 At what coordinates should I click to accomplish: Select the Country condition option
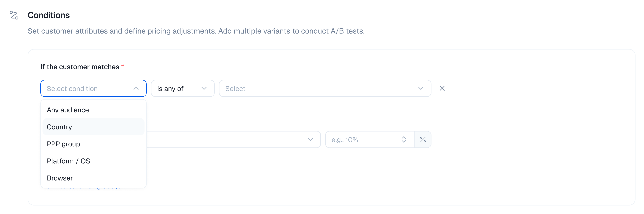(60, 127)
